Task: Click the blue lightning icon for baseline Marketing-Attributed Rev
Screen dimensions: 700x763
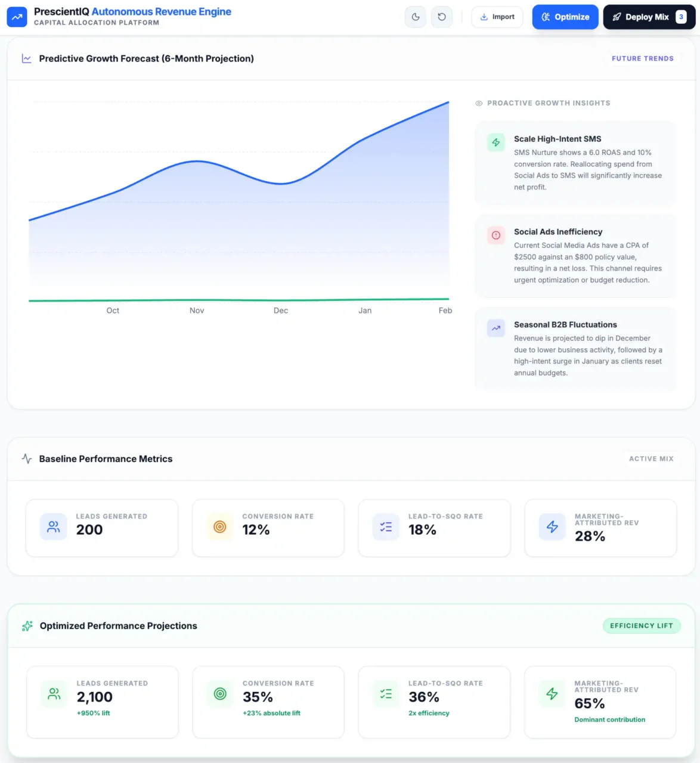Action: point(552,527)
